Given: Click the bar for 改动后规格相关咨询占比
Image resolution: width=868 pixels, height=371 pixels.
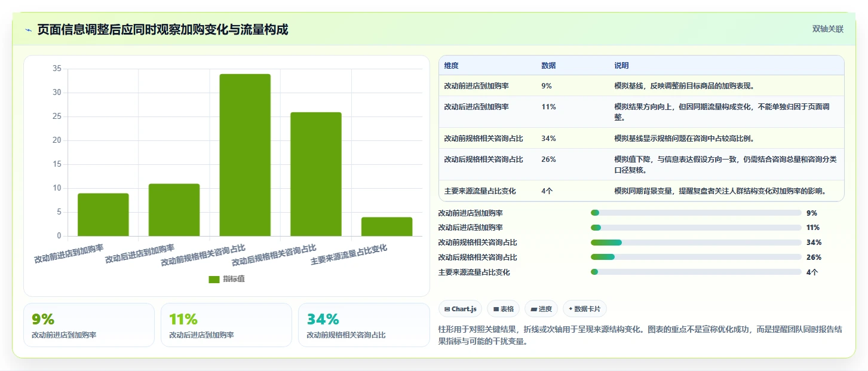Looking at the screenshot, I should (x=316, y=174).
